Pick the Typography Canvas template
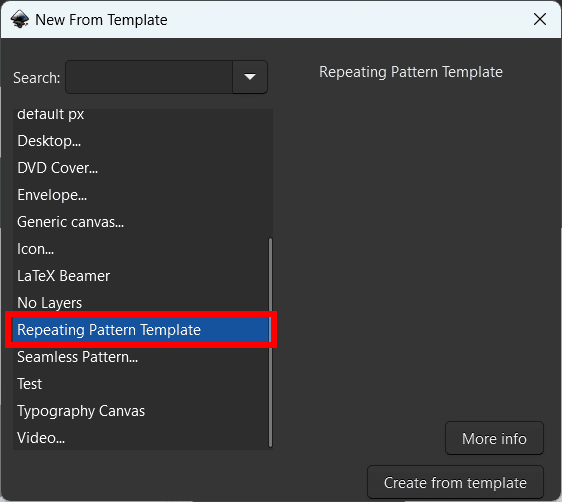The height and width of the screenshot is (502, 562). pyautogui.click(x=141, y=411)
